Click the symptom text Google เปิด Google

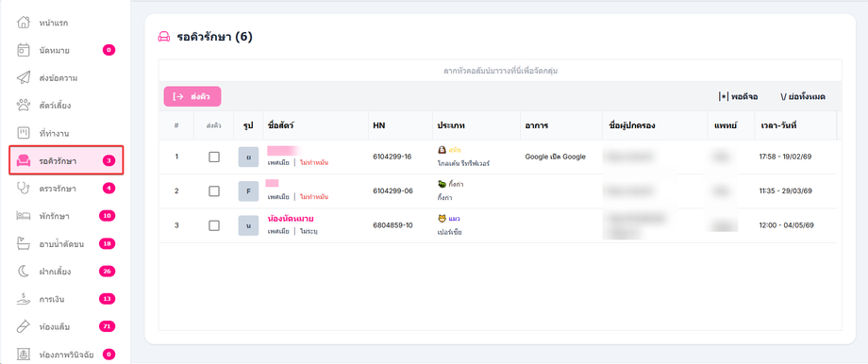pos(555,157)
